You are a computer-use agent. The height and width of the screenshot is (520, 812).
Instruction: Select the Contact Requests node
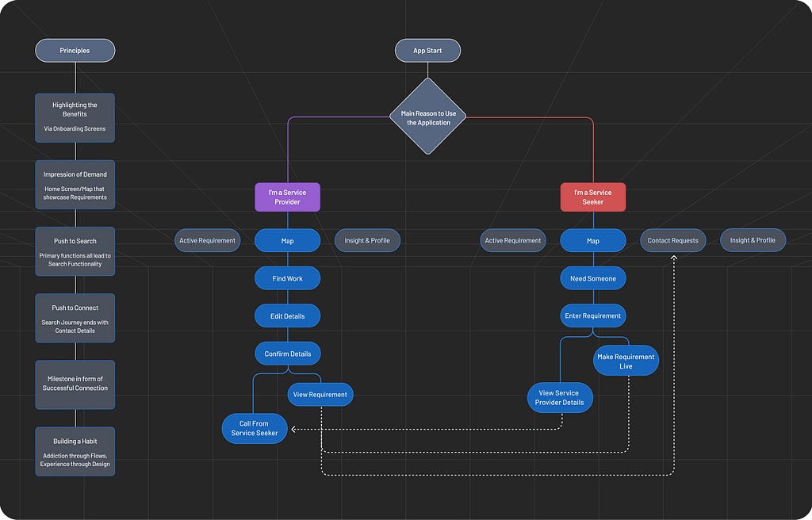672,240
